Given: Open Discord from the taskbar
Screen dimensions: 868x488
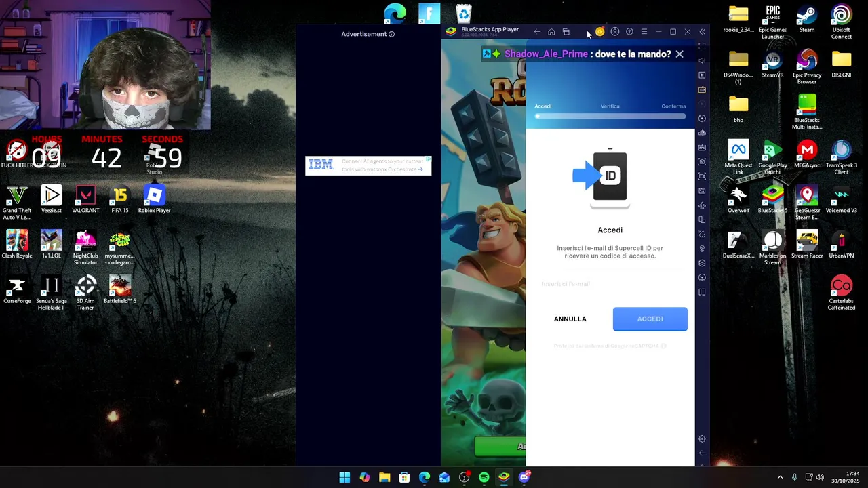Looking at the screenshot, I should [524, 477].
